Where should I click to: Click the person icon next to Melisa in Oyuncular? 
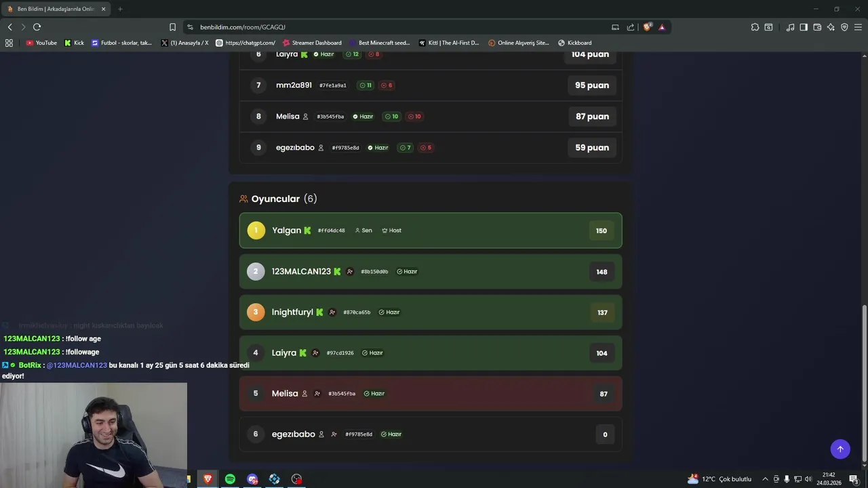point(304,394)
